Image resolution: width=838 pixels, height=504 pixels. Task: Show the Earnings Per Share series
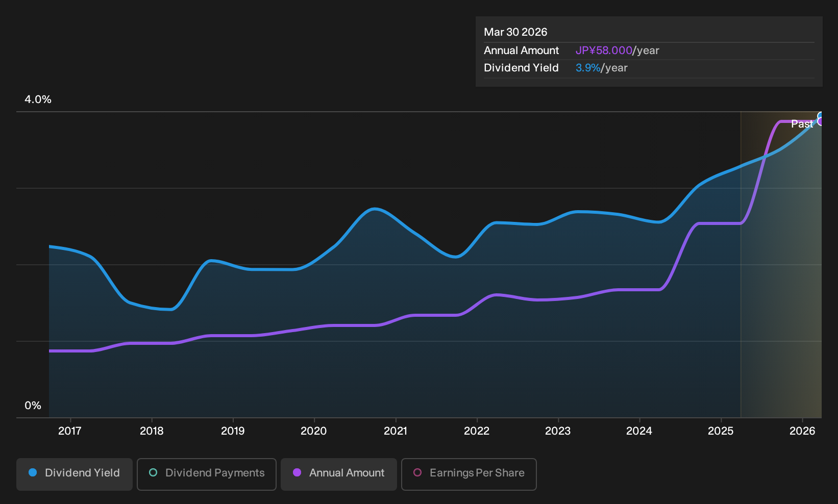tap(469, 474)
